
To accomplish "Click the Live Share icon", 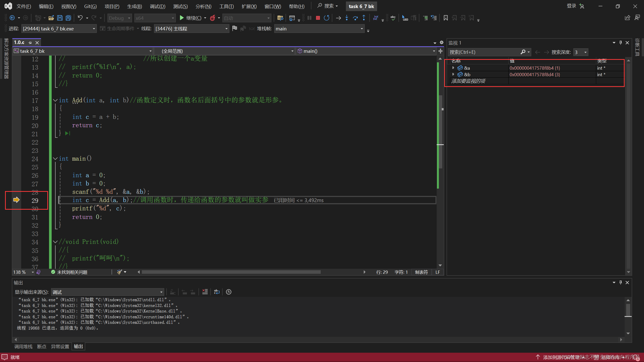I will coord(627,18).
